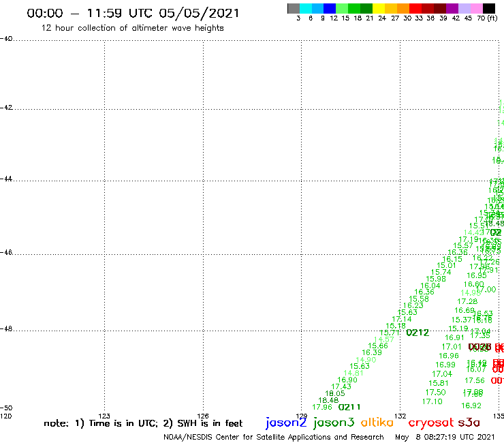Click the wave height value '17.14'
Screen dimensions: 504x443
402,319
